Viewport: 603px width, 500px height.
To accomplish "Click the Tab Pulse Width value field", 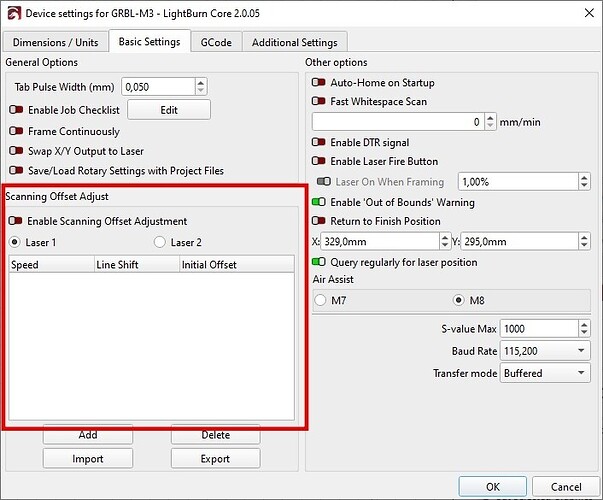I will pyautogui.click(x=158, y=87).
